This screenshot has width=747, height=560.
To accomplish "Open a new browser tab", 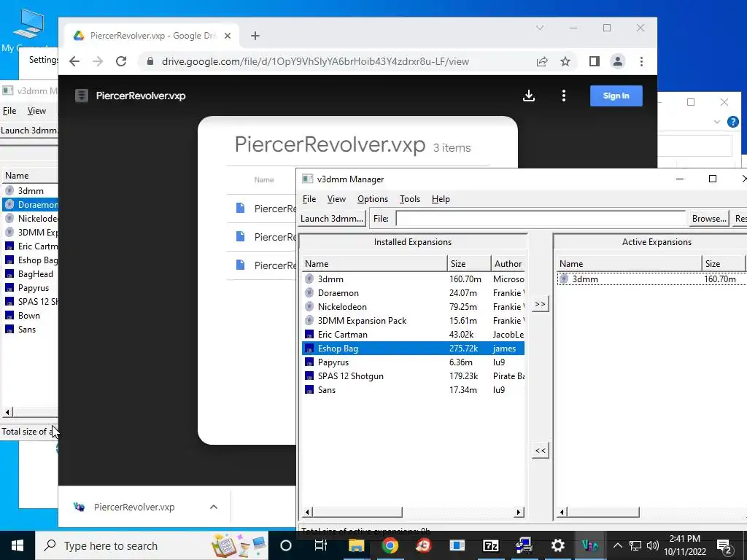I will [255, 36].
